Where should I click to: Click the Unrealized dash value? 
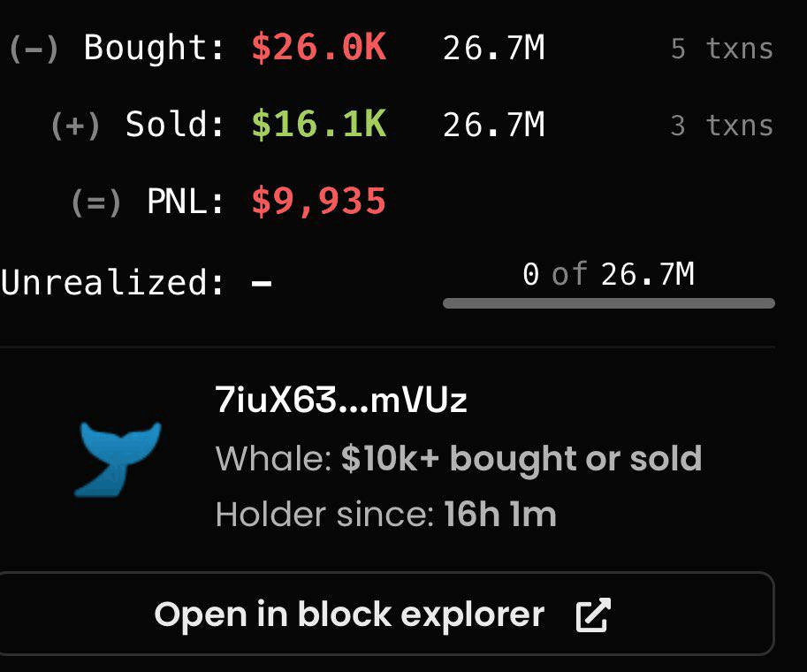(262, 283)
